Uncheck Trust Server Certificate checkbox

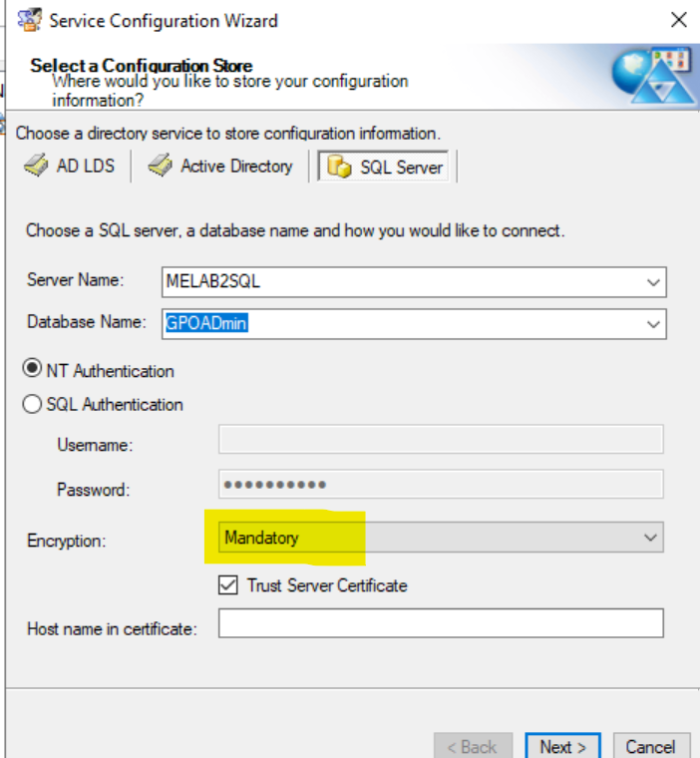tap(228, 585)
